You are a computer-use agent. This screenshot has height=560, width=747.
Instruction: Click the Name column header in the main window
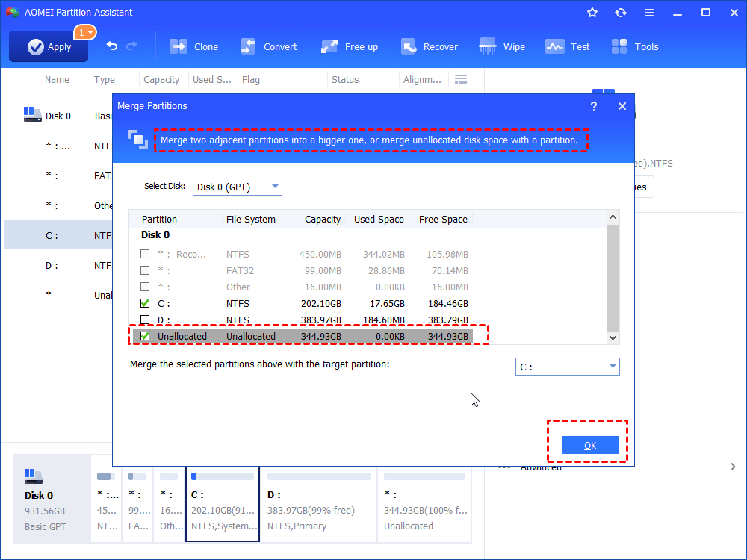(58, 80)
